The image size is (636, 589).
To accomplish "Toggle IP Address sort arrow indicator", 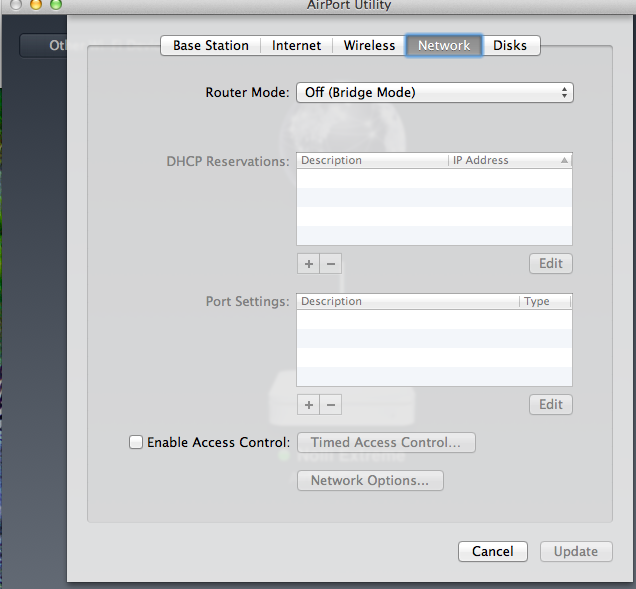I will [564, 160].
